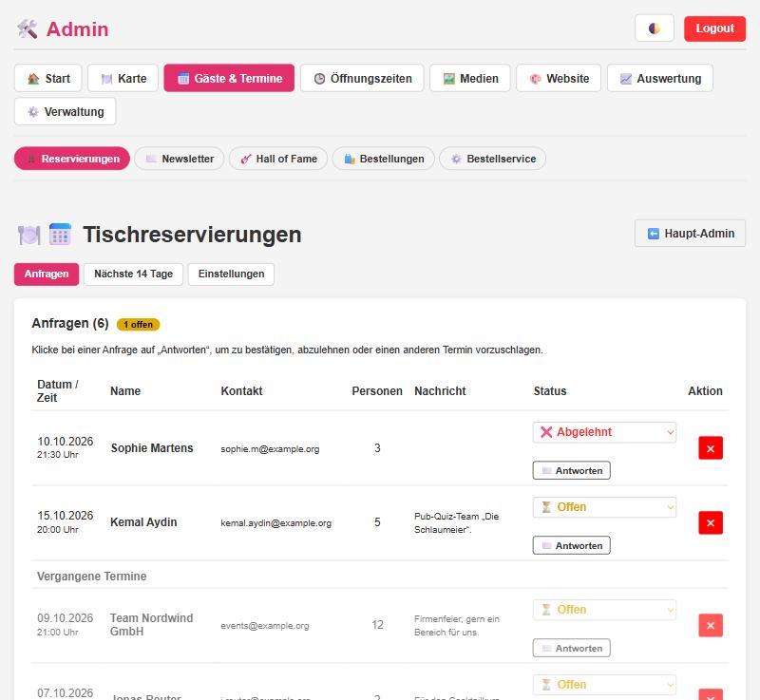Click the gear icon on Verwaltung tab
Viewport: 760px width, 700px height.
coord(33,112)
